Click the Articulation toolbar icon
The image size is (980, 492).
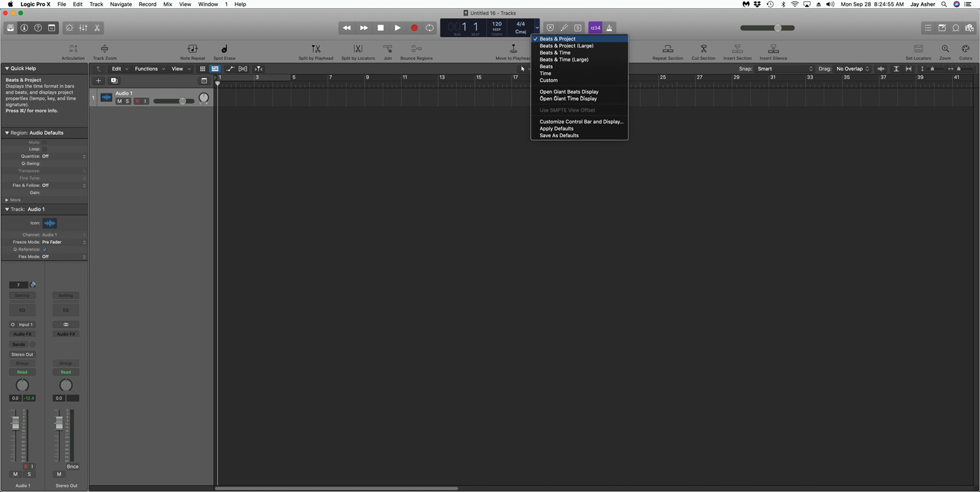73,49
